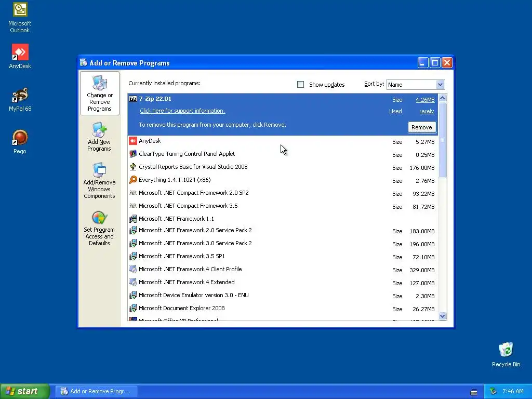Select Everything 1.4.1.1024 (x86) entry
This screenshot has height=399, width=532.
click(x=175, y=180)
